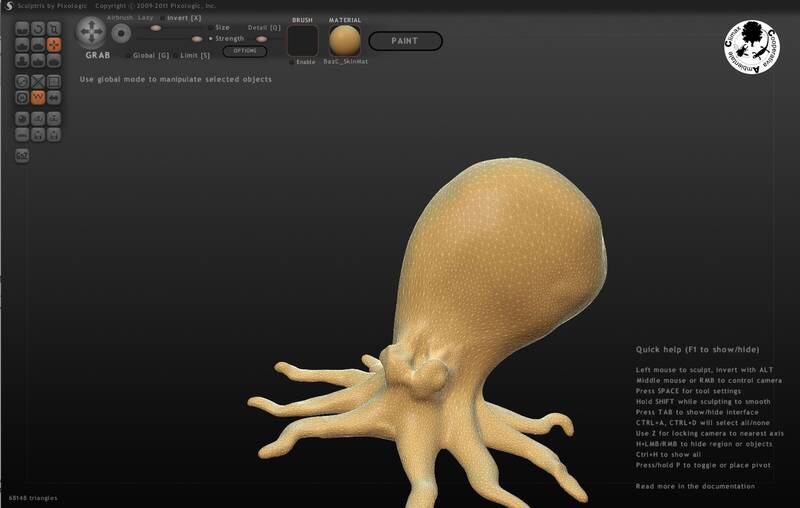Screen dimensions: 800x508
Task: Toggle the Symmetry icon
Action: (x=55, y=97)
